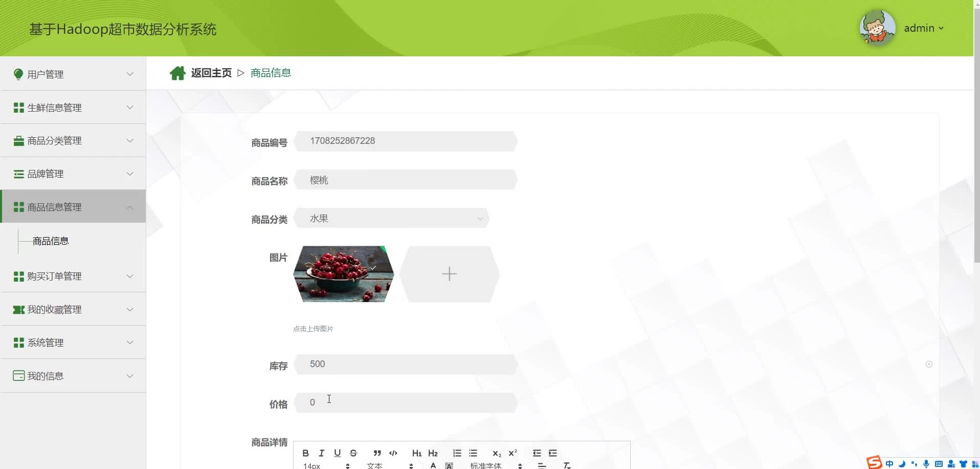Click the moon icon in the IME bar
The width and height of the screenshot is (980, 469).
(x=902, y=464)
